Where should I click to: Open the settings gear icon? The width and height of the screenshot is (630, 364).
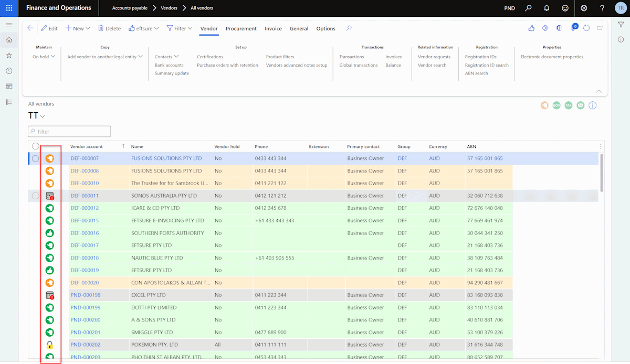pyautogui.click(x=584, y=8)
